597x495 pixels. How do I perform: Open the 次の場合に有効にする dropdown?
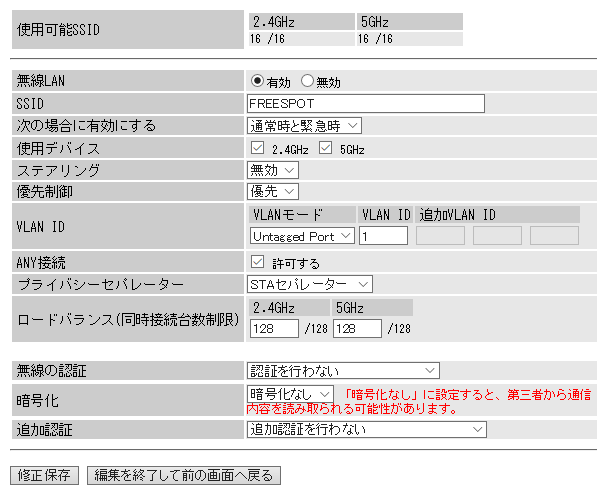[304, 126]
